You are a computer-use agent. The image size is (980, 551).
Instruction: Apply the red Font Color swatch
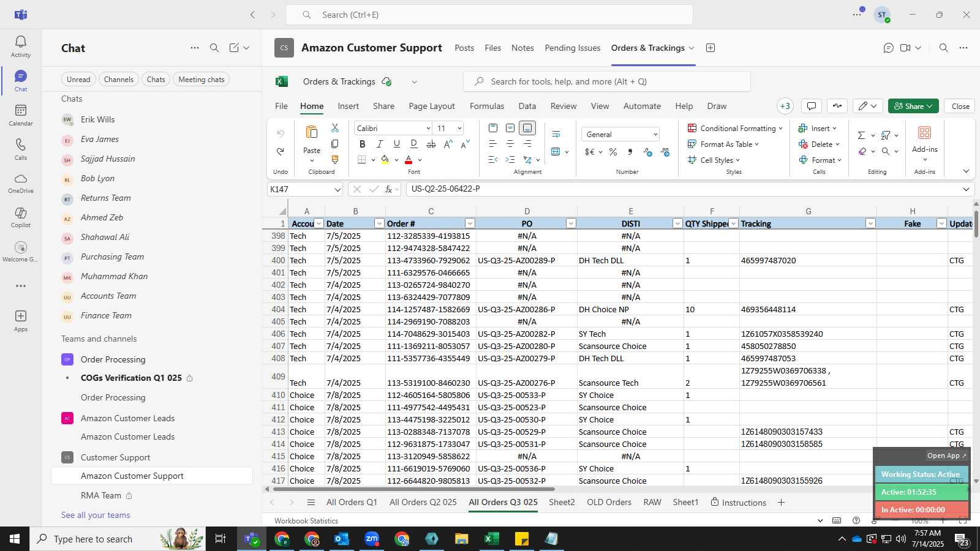[409, 160]
